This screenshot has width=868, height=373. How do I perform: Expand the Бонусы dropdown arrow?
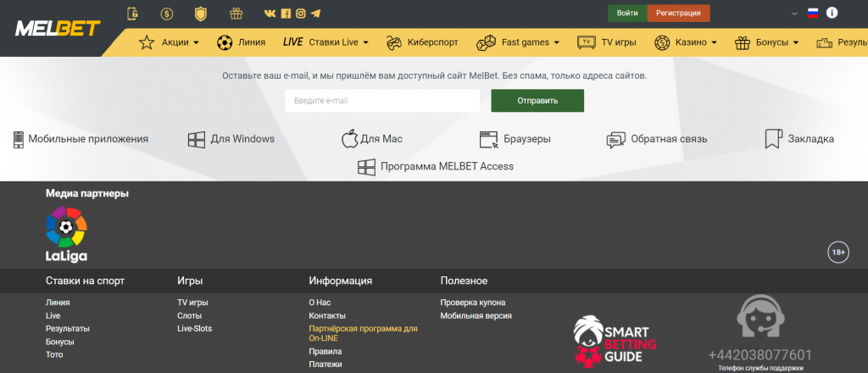[x=795, y=42]
